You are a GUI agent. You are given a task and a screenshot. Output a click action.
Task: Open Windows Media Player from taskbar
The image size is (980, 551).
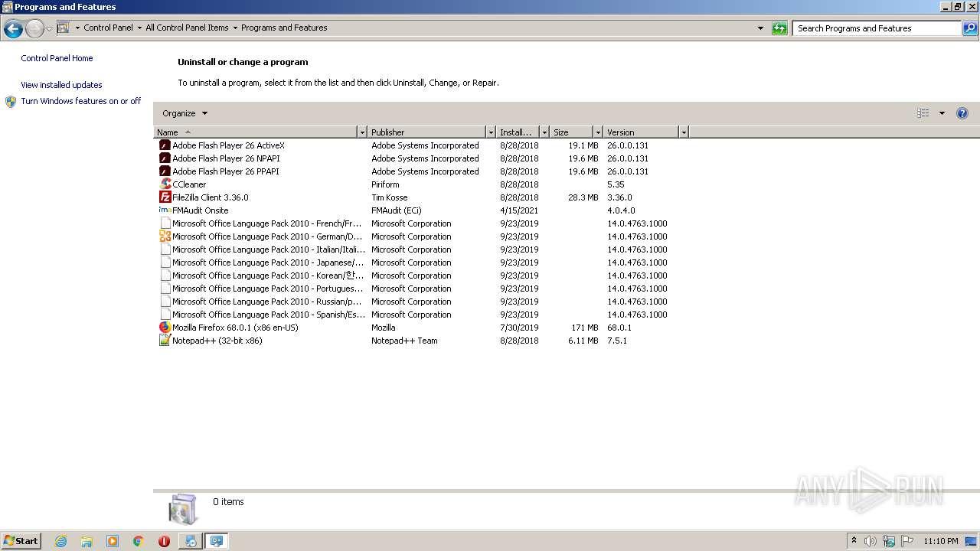click(x=113, y=541)
